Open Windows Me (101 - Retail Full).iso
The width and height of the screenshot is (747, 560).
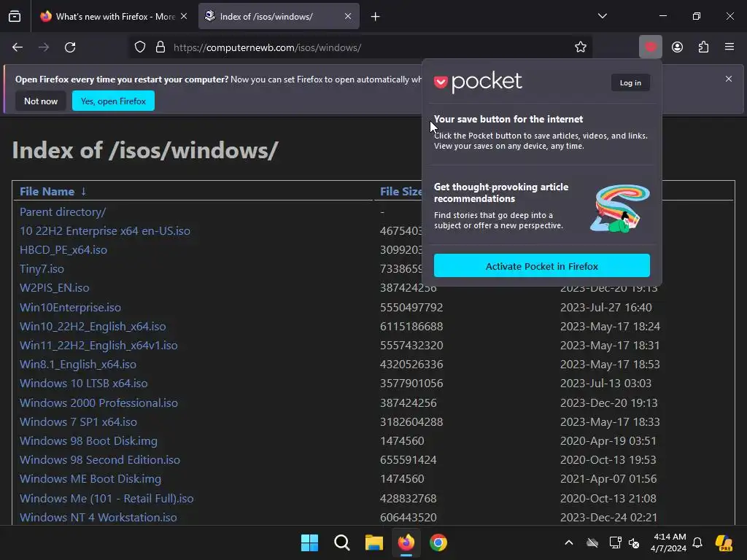tap(107, 499)
